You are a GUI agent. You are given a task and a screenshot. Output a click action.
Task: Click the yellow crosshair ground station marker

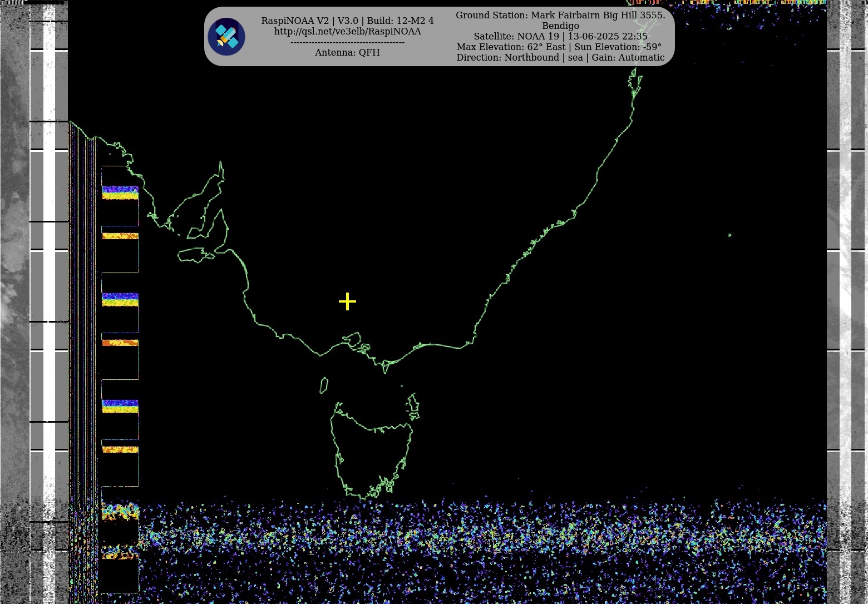347,301
